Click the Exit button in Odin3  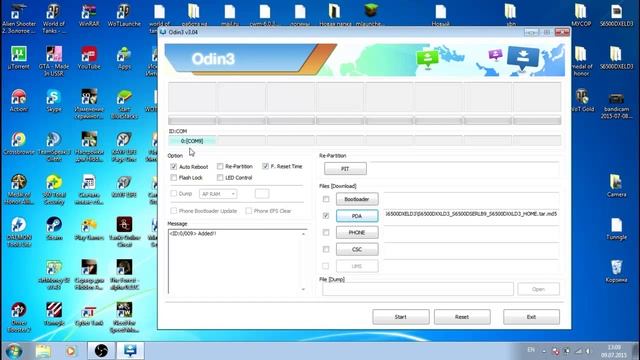531,317
